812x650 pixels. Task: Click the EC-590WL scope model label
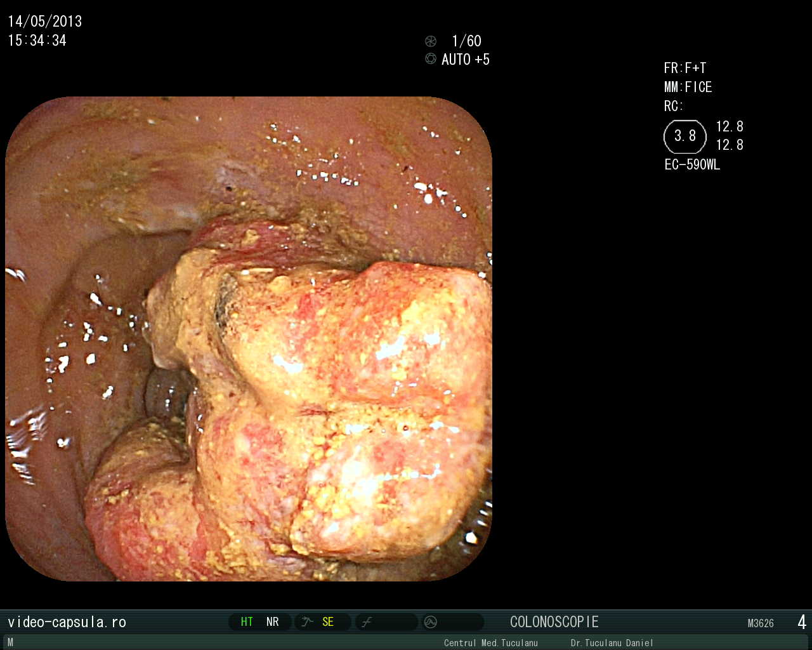[692, 165]
